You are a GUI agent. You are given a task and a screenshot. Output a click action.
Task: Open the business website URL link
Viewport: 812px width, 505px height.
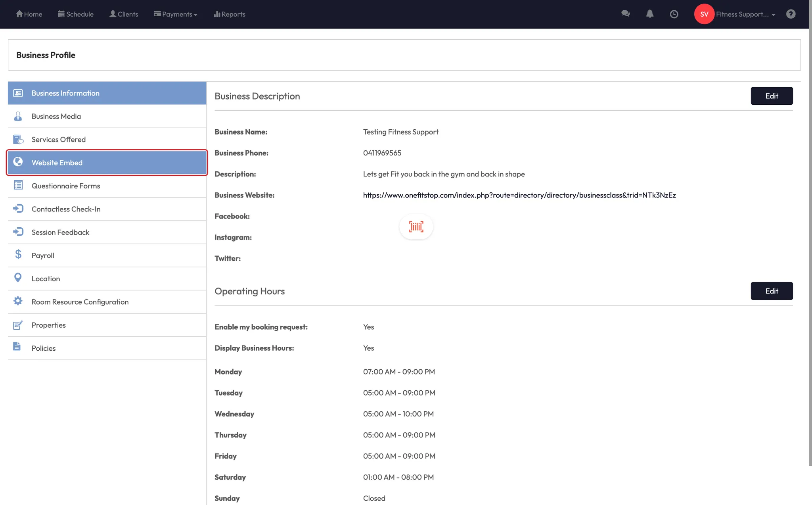coord(519,195)
